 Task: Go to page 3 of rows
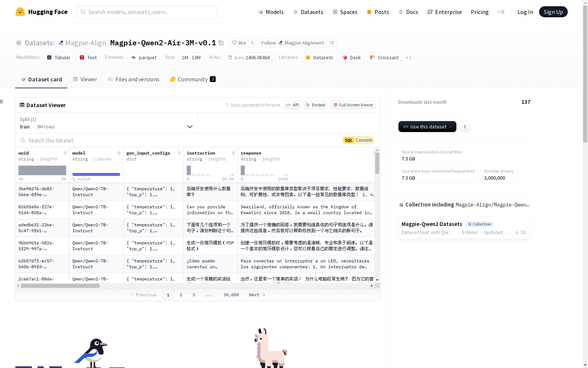194,295
